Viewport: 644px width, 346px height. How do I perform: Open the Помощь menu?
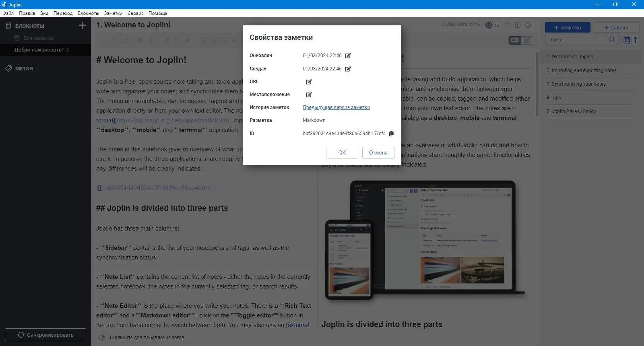[x=158, y=13]
